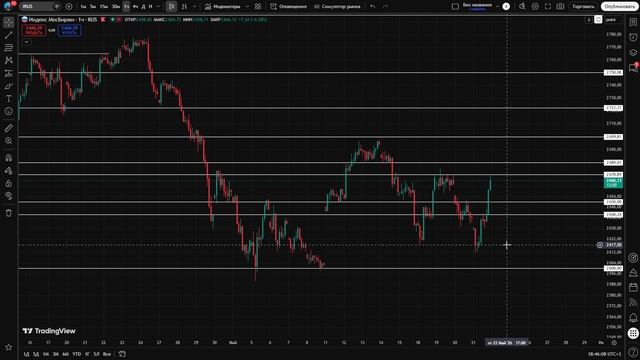
Task: Open the notifications bell panel
Action: (x=633, y=317)
